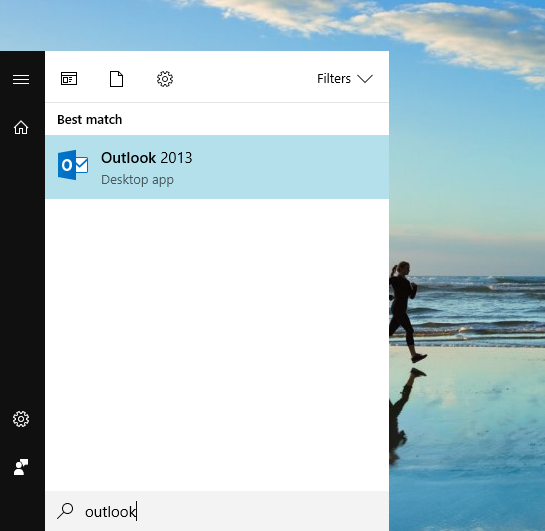545x531 pixels.
Task: Go to the Home icon in the sidebar
Action: pos(21,127)
